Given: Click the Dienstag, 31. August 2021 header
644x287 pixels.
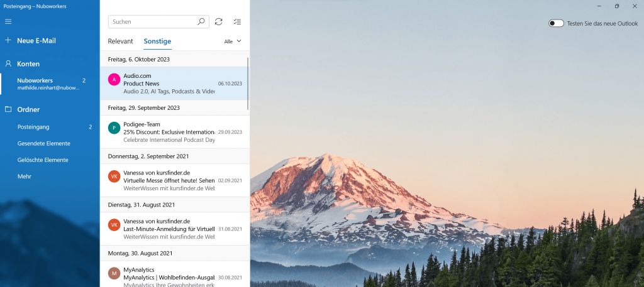Looking at the screenshot, I should (x=142, y=205).
